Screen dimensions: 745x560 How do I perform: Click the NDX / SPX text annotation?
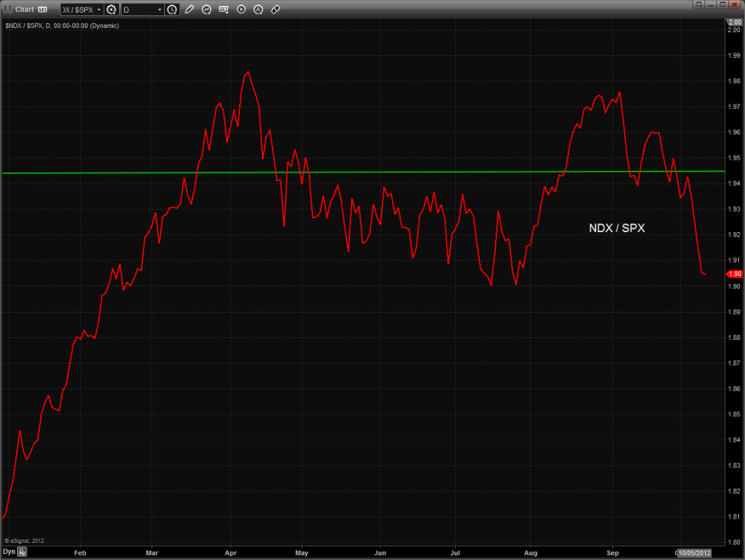click(617, 229)
